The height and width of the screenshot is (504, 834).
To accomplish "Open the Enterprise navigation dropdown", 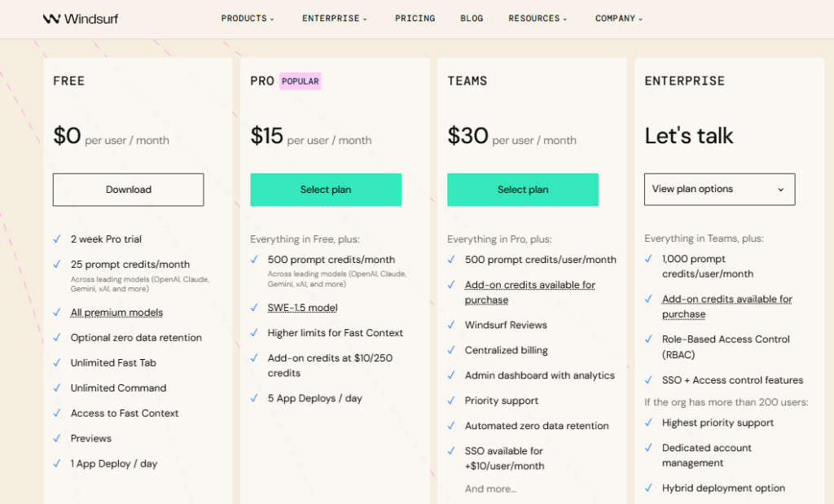I will pos(335,19).
